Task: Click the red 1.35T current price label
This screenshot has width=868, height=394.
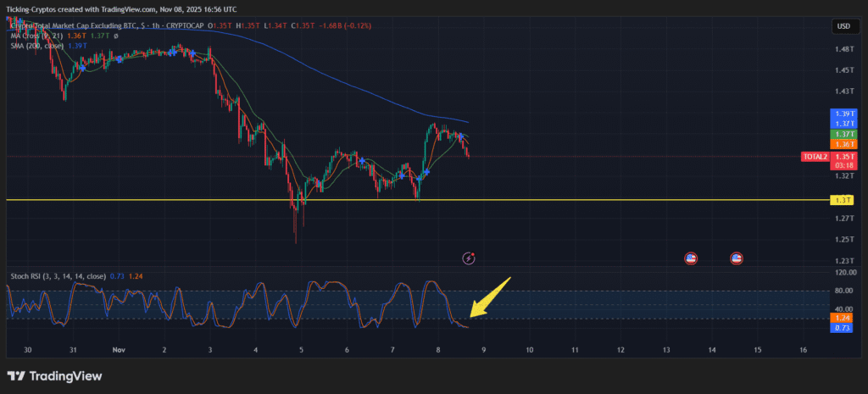Action: tap(843, 157)
